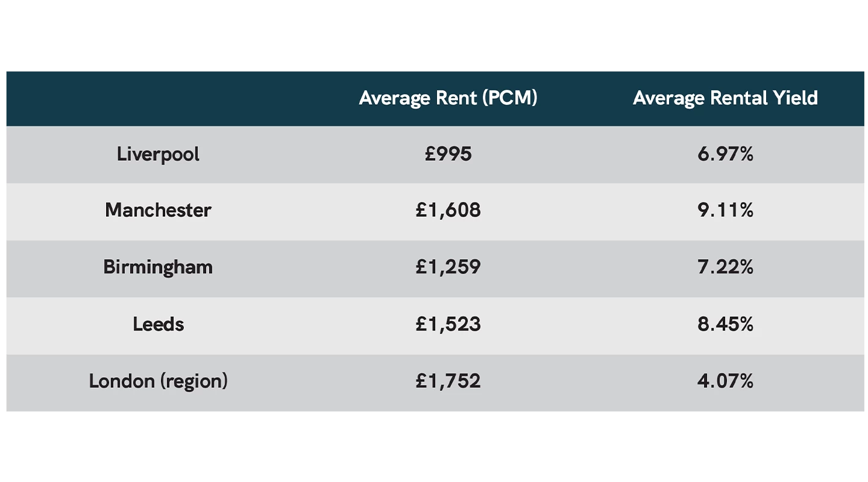Select the Manchester row label

[x=158, y=210]
